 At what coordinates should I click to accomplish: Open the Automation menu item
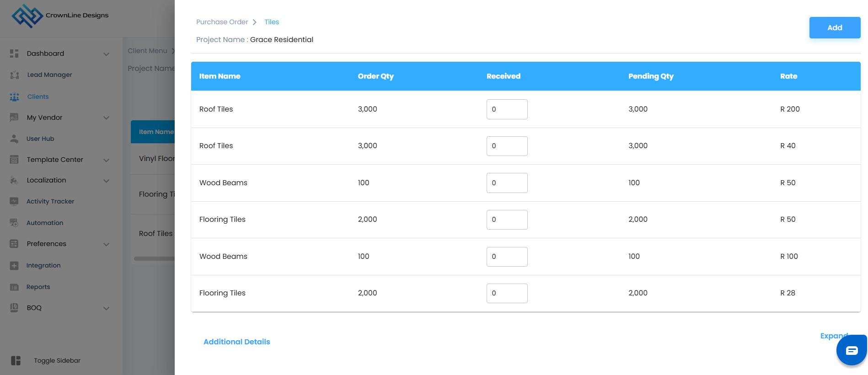45,223
